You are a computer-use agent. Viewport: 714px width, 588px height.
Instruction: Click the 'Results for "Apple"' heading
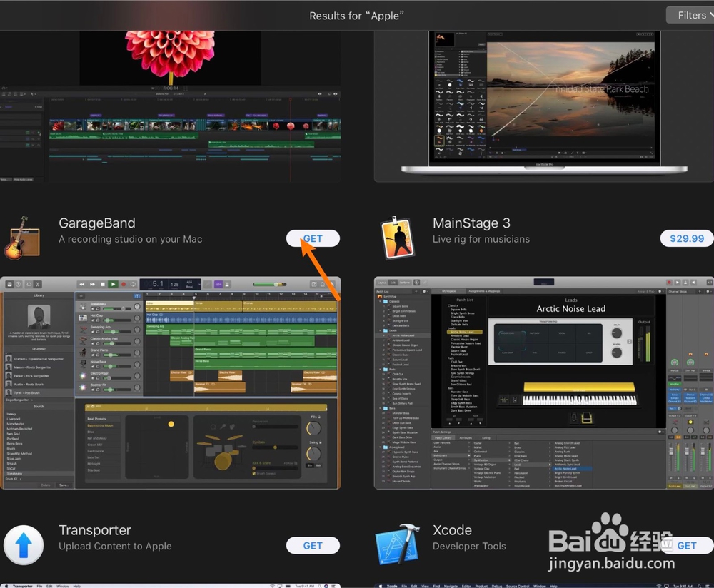[x=356, y=16]
